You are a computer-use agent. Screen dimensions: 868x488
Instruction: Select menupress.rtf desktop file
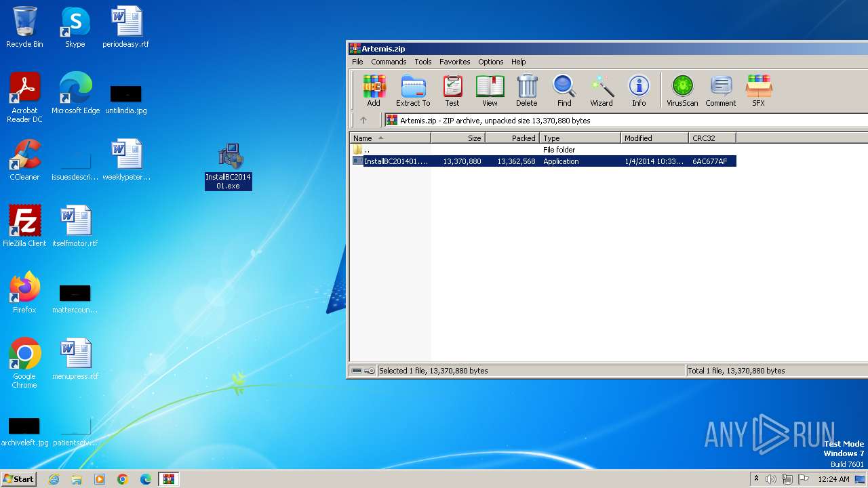75,359
